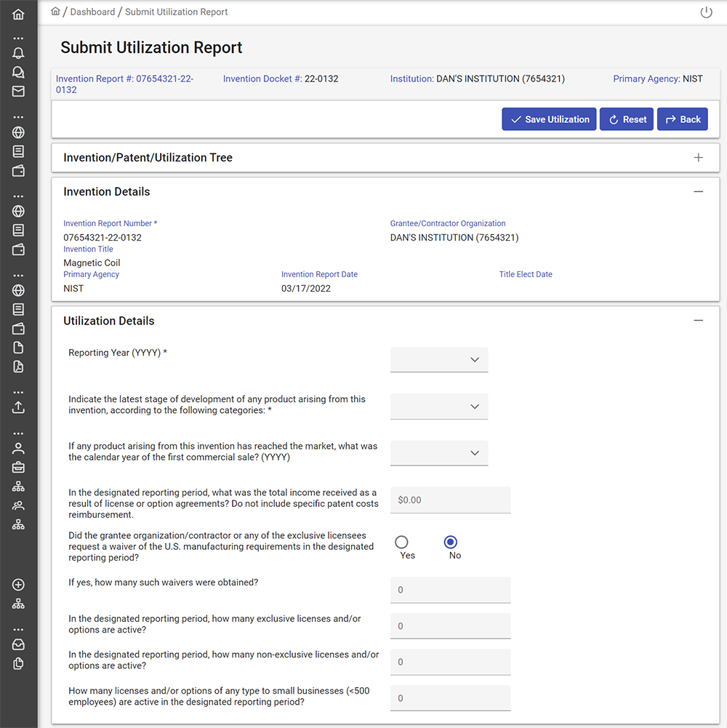Open notifications bell in the sidebar
The width and height of the screenshot is (727, 728).
[x=18, y=53]
